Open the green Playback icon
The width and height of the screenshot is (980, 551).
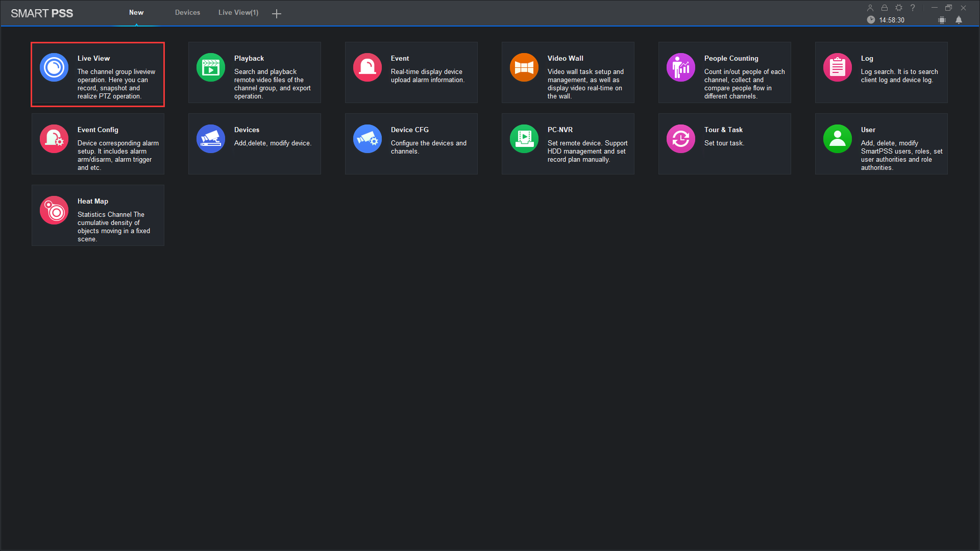click(x=210, y=67)
